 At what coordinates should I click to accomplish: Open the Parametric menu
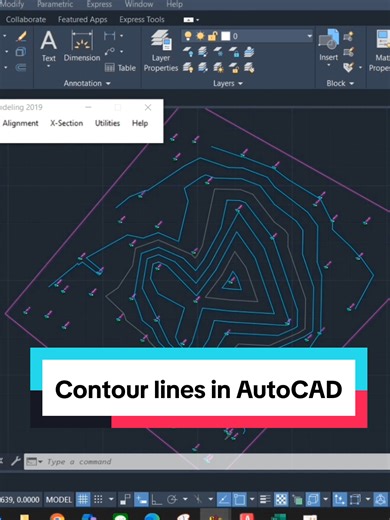(x=55, y=4)
